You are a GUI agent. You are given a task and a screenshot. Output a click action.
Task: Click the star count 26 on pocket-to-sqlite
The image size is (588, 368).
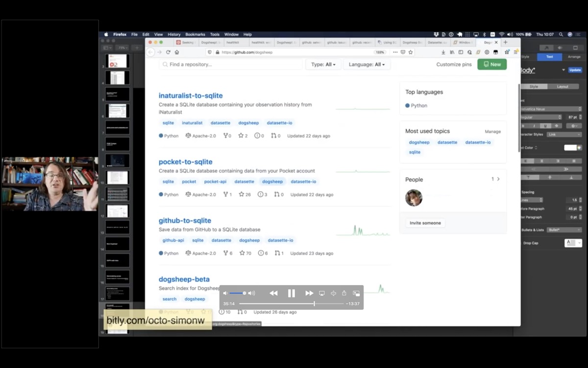245,194
